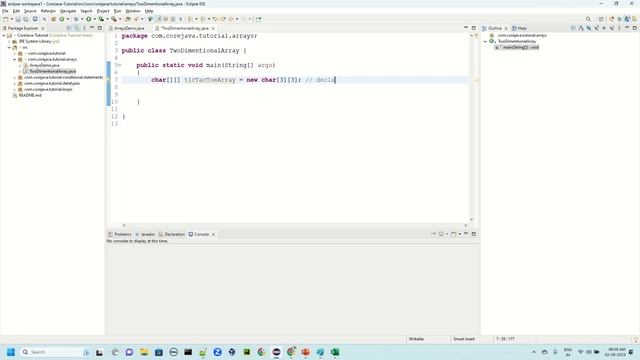Image resolution: width=640 pixels, height=360 pixels.
Task: Select ArrayDemo.java in the Package Explorer
Action: [x=44, y=65]
